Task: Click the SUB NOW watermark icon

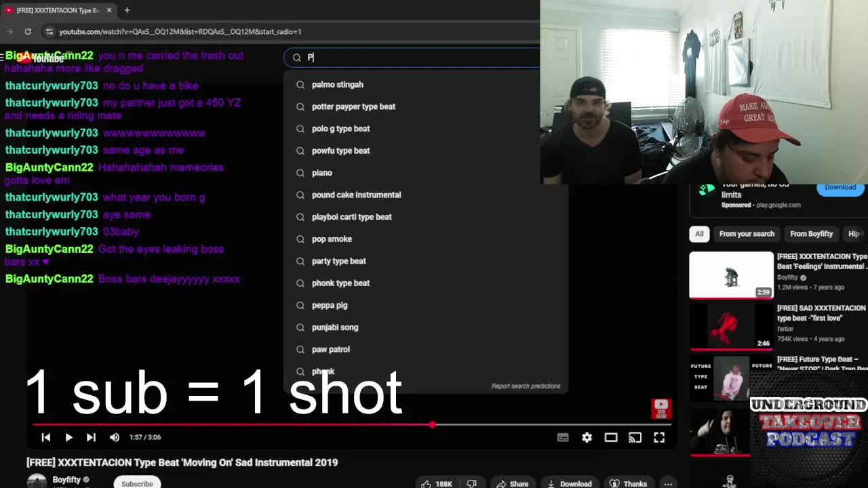Action: click(x=661, y=409)
